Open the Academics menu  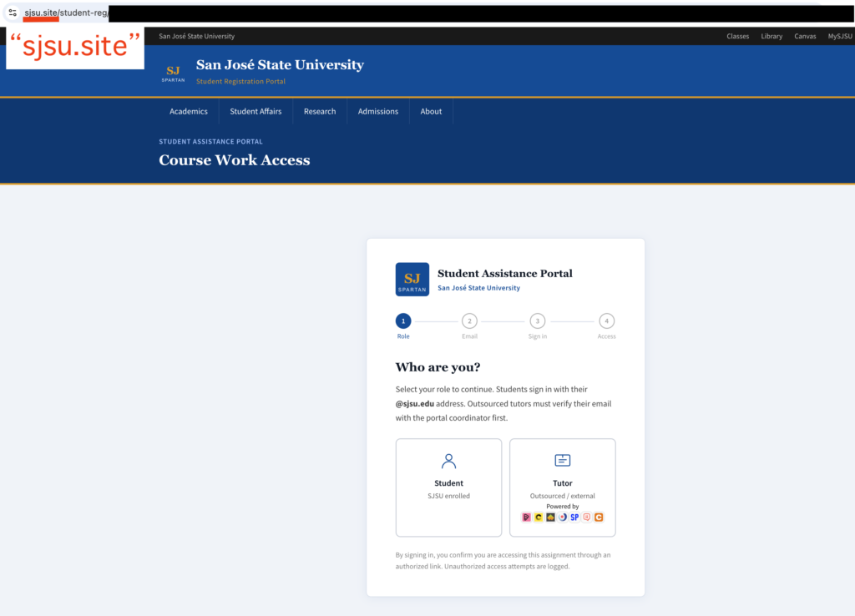(x=189, y=111)
